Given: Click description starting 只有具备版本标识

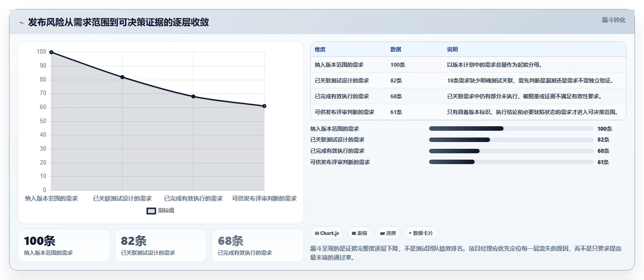Looking at the screenshot, I should coord(532,112).
